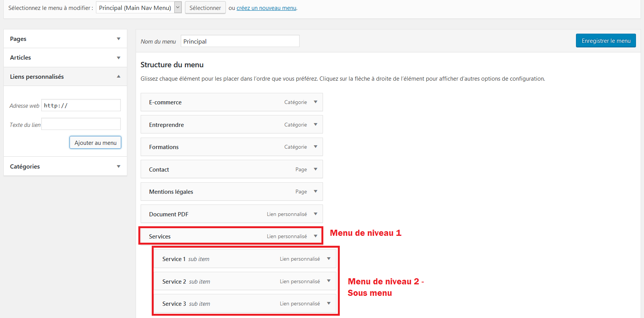
Task: Expand the Service 3 sub item options
Action: pos(329,303)
